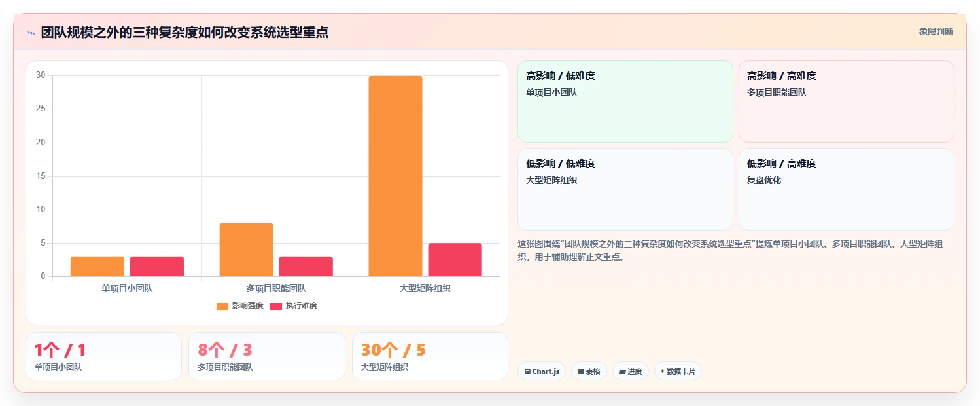Click the y-axis value 30
This screenshot has height=406, width=980.
point(41,75)
